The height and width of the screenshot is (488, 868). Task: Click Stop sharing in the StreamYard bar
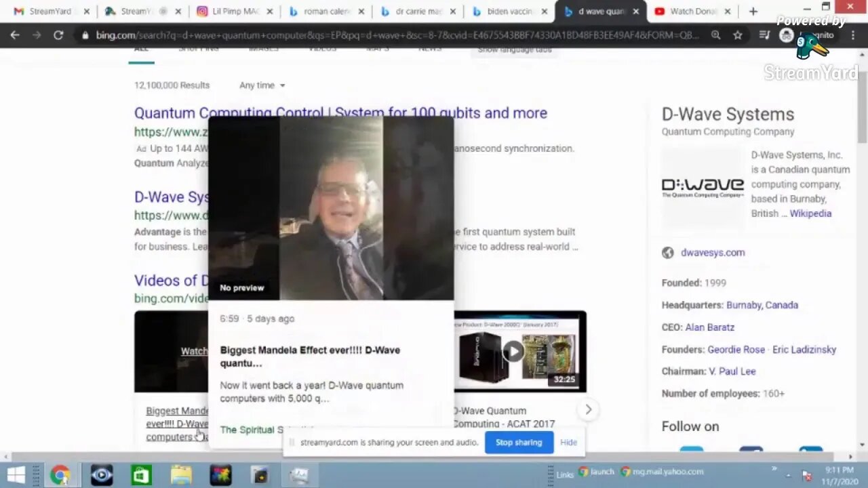[519, 443]
